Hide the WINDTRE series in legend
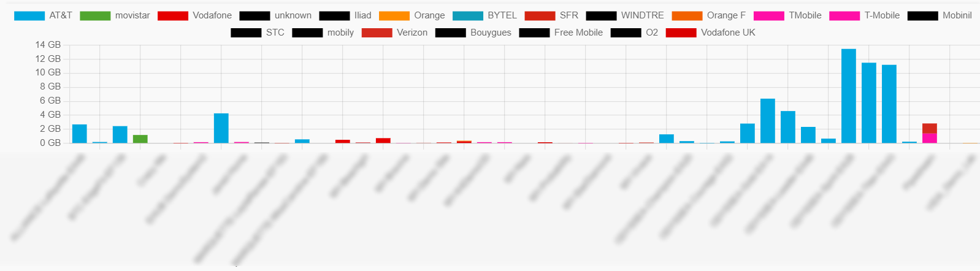Viewport: 980px width, 271px height. click(x=625, y=15)
